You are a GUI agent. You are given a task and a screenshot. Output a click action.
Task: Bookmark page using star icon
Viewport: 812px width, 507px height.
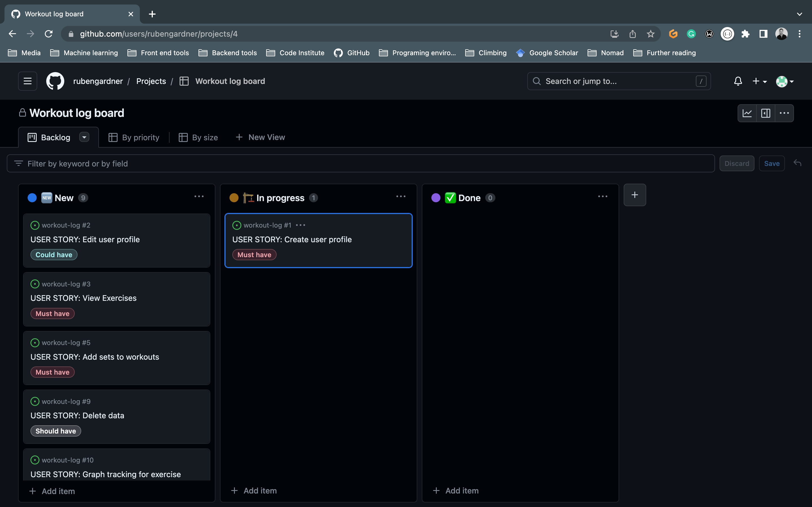(x=650, y=34)
